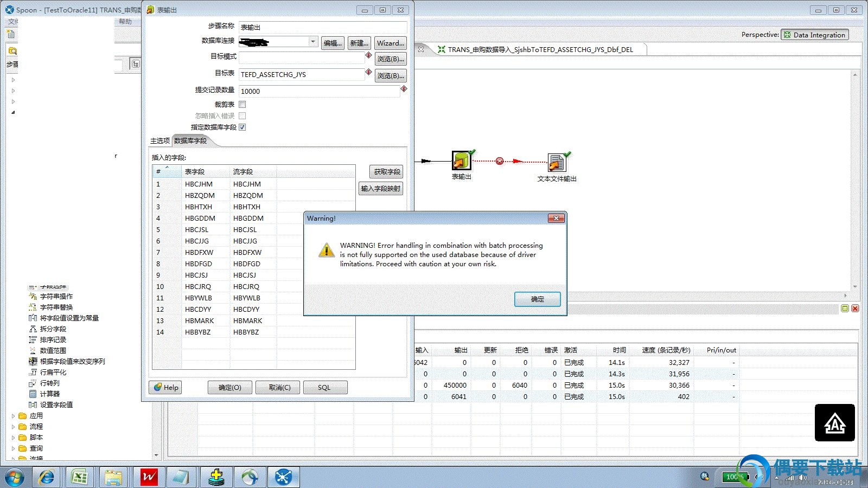Open Excel from the taskbar
The width and height of the screenshot is (868, 488).
pyautogui.click(x=80, y=477)
